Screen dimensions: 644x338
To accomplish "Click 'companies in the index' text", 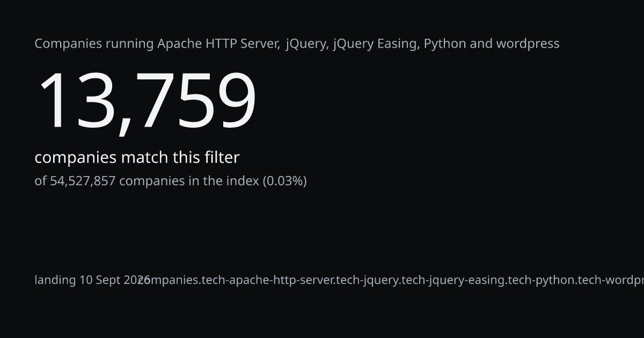I will pyautogui.click(x=189, y=181).
